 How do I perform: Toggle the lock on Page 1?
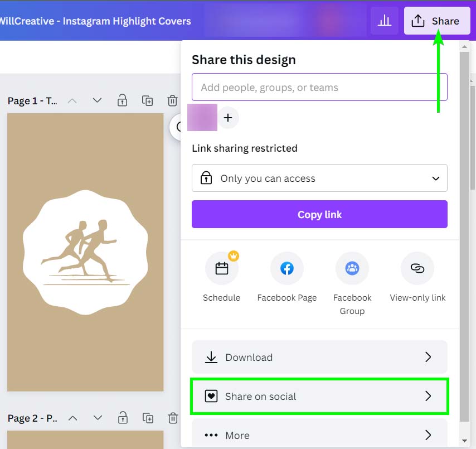point(122,101)
